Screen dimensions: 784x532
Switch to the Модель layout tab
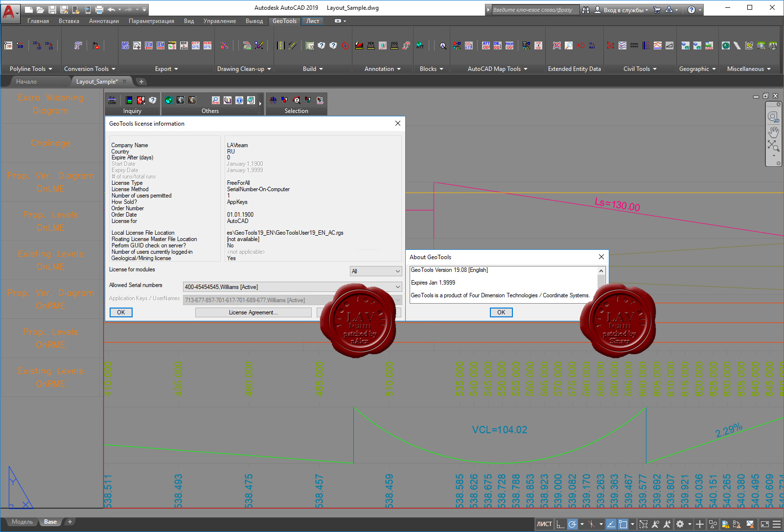(22, 522)
